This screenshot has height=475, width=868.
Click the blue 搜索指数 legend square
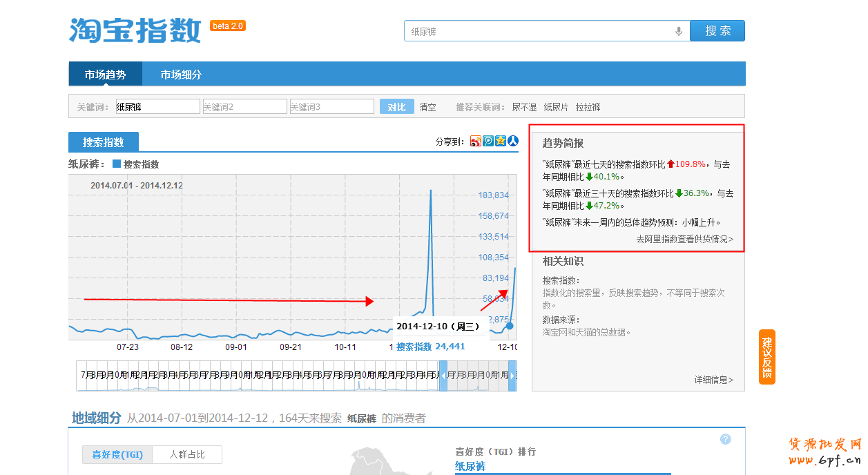(x=117, y=164)
